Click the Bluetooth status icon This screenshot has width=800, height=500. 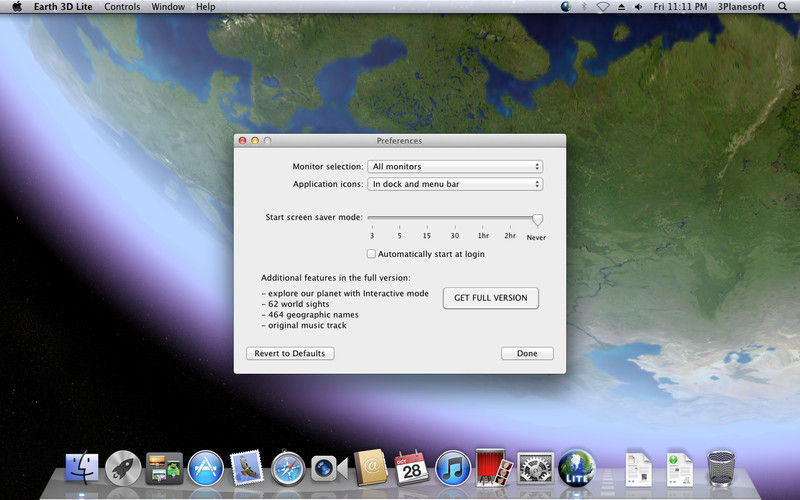(585, 7)
